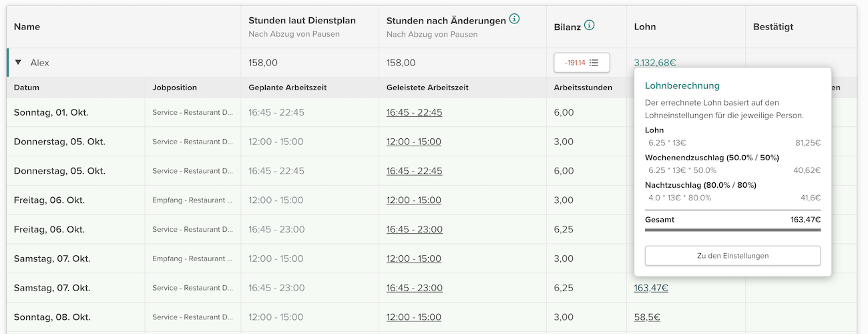Viewport: 868px width, 334px height.
Task: Click the Bestätigt column header
Action: tap(773, 27)
